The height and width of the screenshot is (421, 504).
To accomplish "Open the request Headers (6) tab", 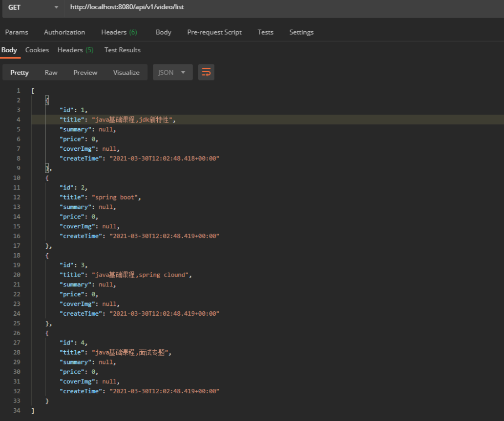I will tap(119, 32).
